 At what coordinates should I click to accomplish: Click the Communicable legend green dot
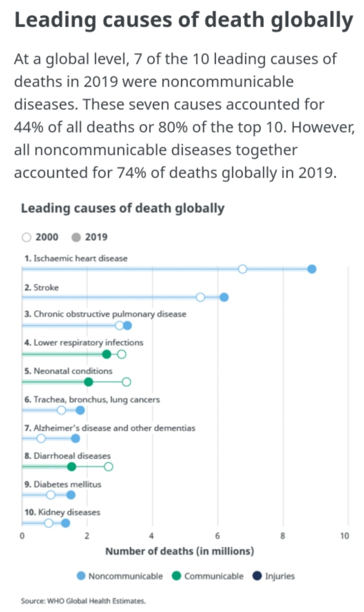[x=176, y=576]
